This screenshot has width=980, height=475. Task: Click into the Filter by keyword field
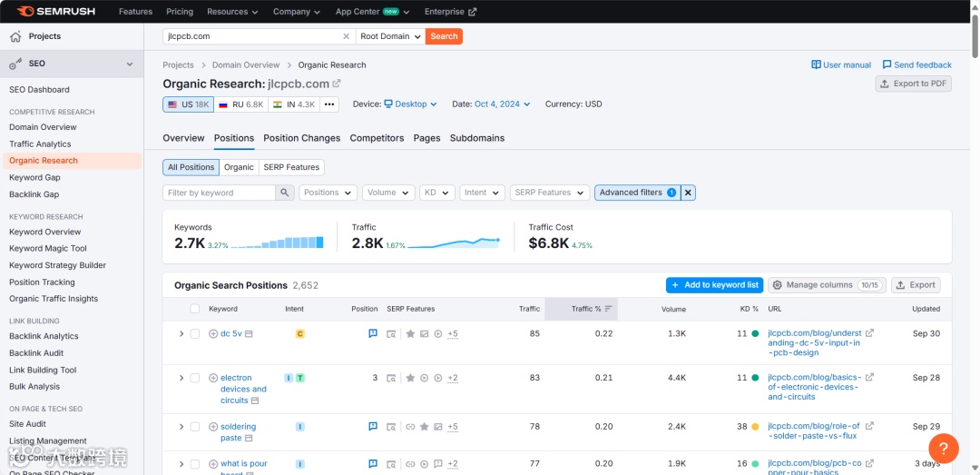219,193
